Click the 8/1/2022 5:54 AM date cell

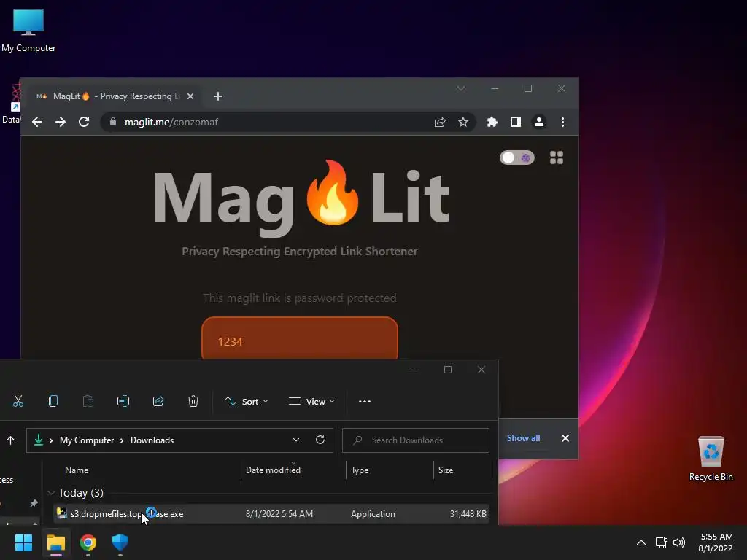click(x=279, y=514)
